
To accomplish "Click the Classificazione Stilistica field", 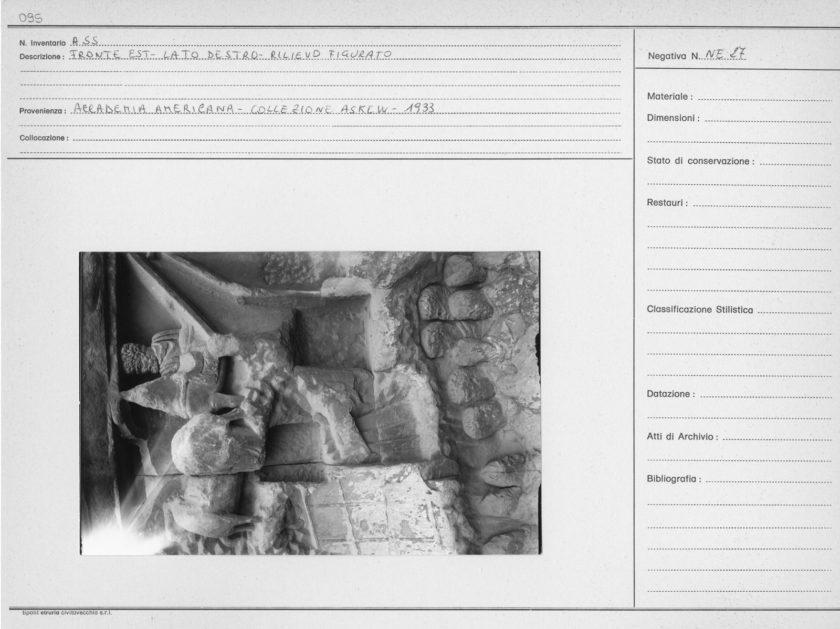I will click(x=794, y=310).
